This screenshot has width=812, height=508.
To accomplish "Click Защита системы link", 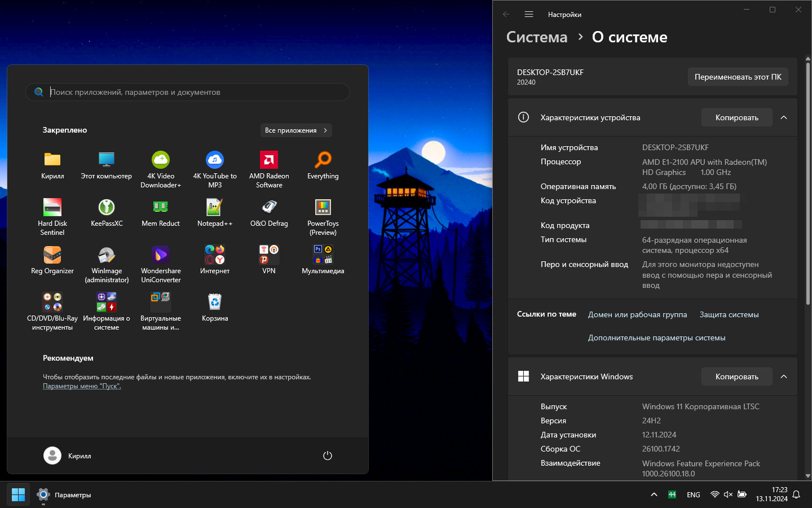I will 729,314.
